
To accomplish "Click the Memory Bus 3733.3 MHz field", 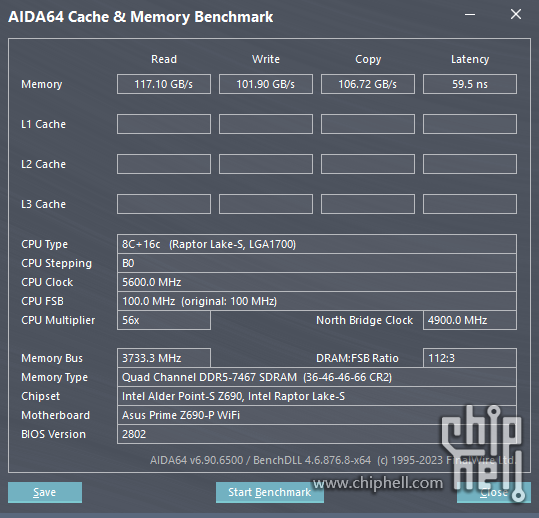I will pyautogui.click(x=164, y=358).
